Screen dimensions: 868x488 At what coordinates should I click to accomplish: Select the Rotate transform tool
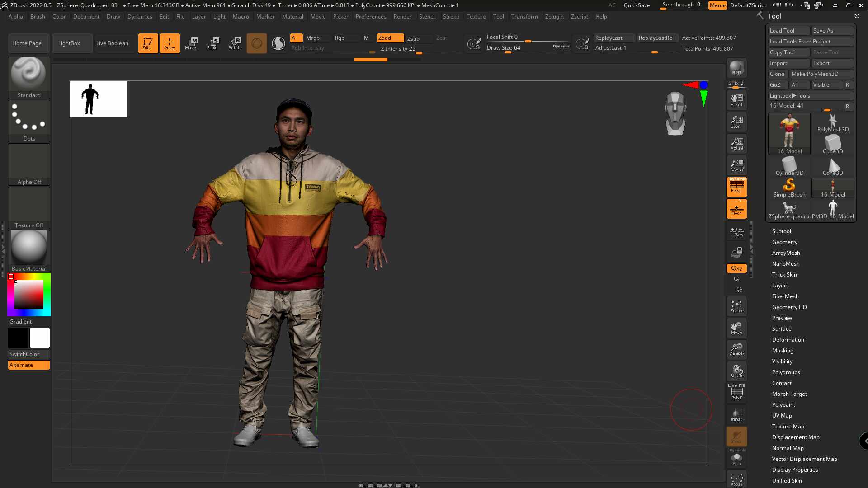point(235,43)
